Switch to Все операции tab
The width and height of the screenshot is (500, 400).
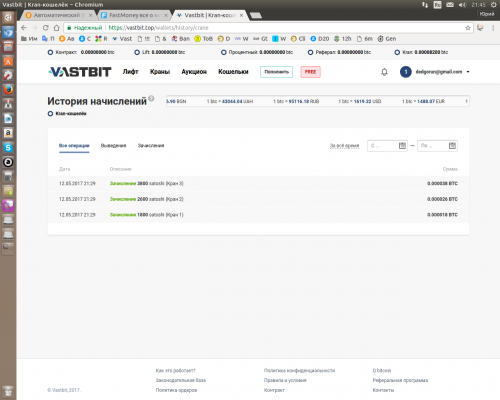click(74, 146)
